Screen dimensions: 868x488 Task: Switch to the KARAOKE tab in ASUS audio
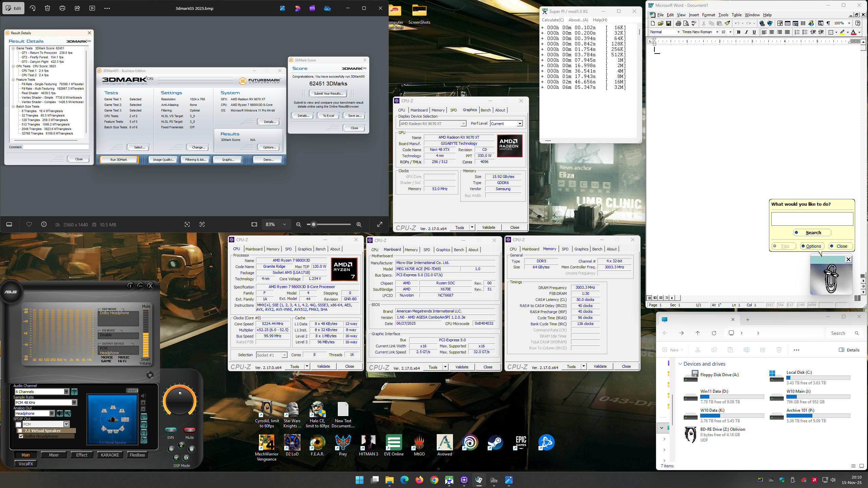tap(110, 455)
